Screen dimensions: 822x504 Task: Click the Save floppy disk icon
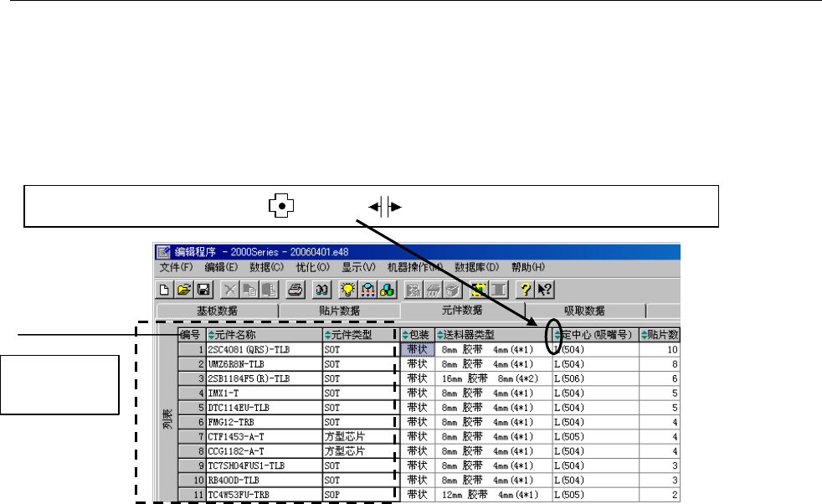(203, 290)
